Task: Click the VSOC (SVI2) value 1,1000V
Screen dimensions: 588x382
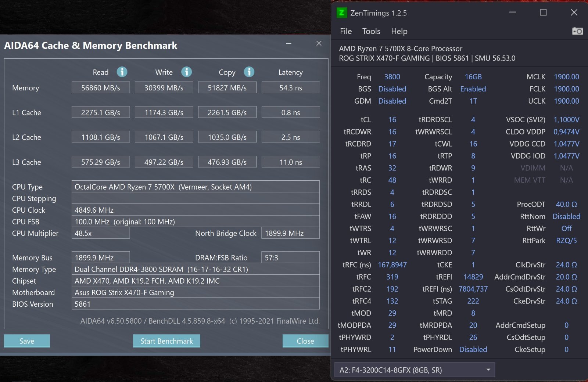Action: point(566,120)
